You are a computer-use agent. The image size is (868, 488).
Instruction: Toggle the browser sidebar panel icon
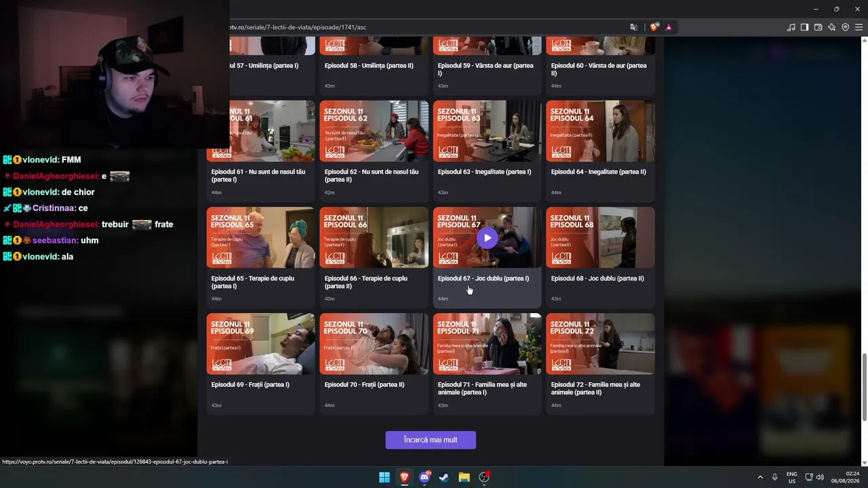804,27
